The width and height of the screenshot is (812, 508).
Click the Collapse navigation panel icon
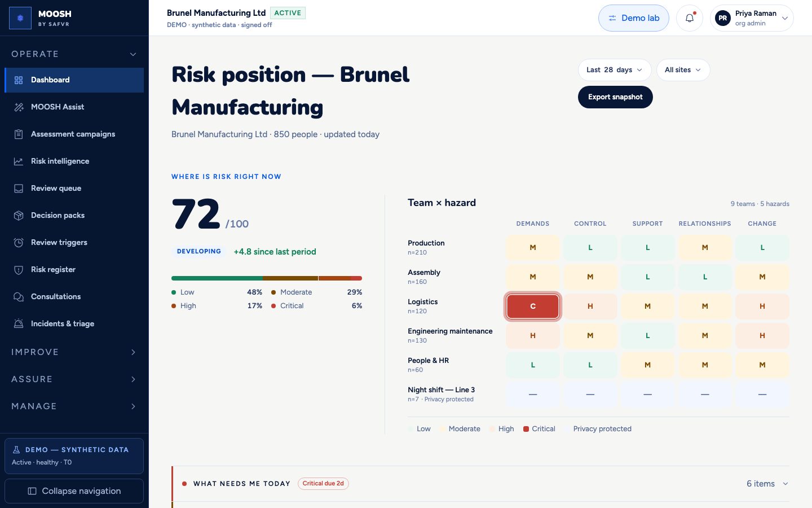(32, 491)
